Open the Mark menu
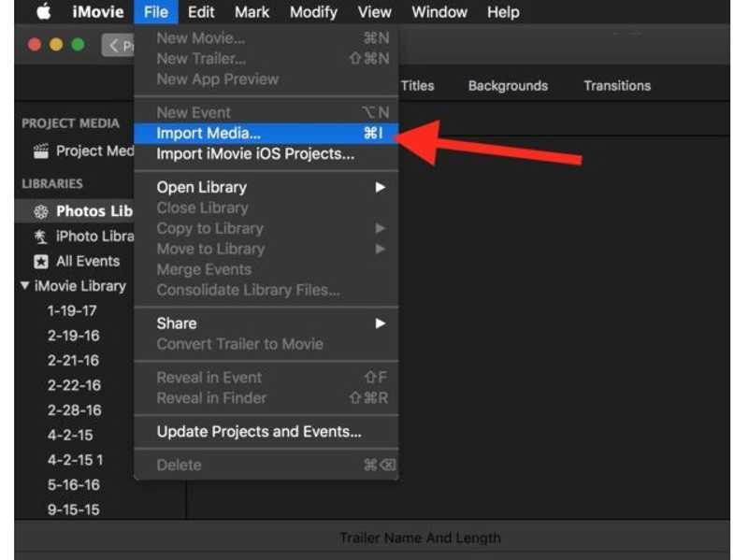This screenshot has height=560, width=748. (x=252, y=11)
